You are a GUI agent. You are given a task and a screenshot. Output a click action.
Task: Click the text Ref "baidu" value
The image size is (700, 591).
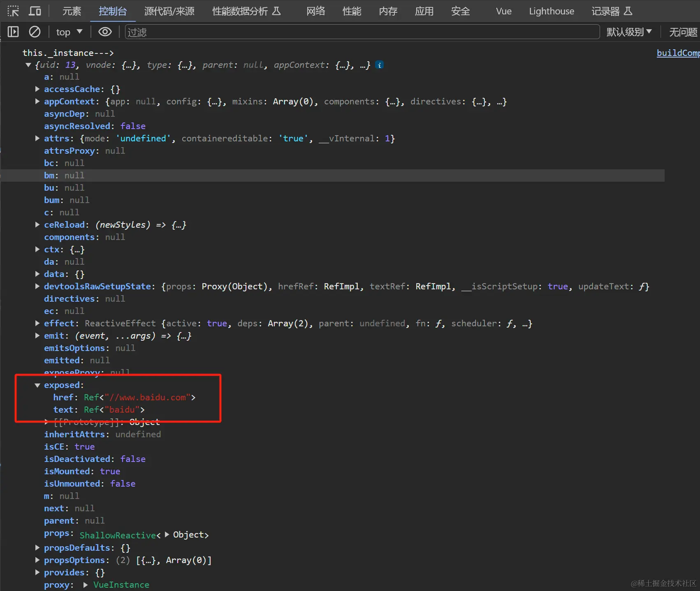[114, 410]
